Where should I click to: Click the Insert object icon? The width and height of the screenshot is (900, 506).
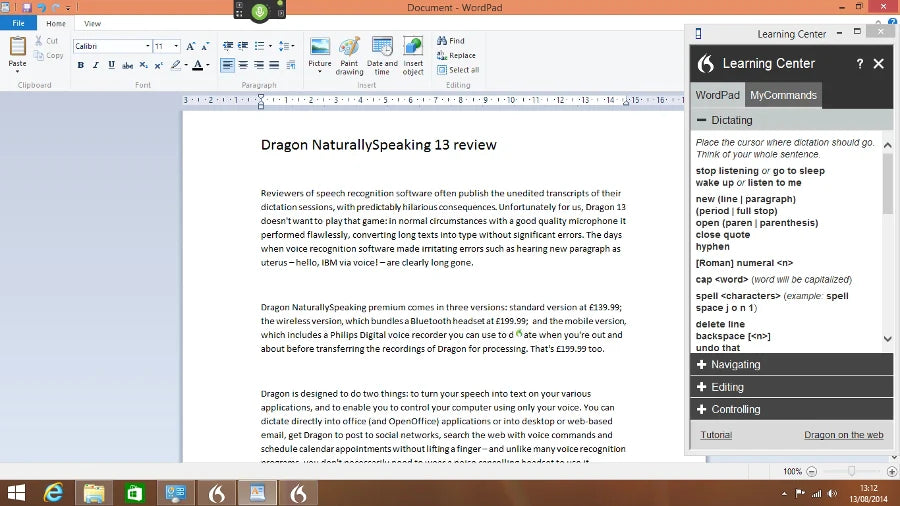413,56
